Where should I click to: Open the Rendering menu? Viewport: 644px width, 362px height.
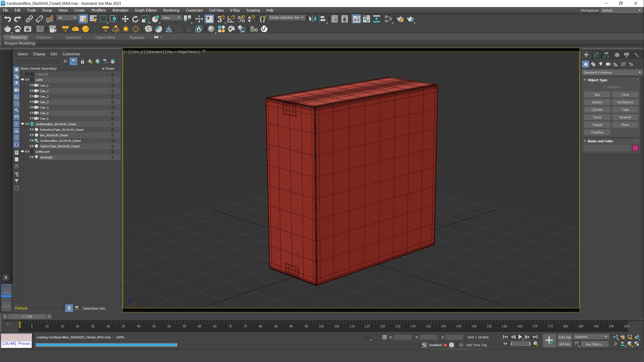pyautogui.click(x=171, y=10)
